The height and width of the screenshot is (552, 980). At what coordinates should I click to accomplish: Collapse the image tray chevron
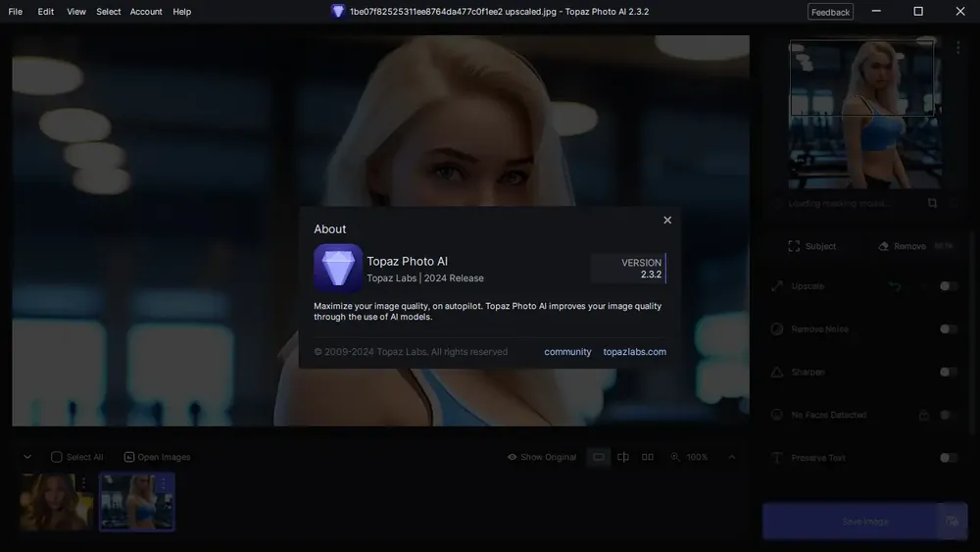27,457
